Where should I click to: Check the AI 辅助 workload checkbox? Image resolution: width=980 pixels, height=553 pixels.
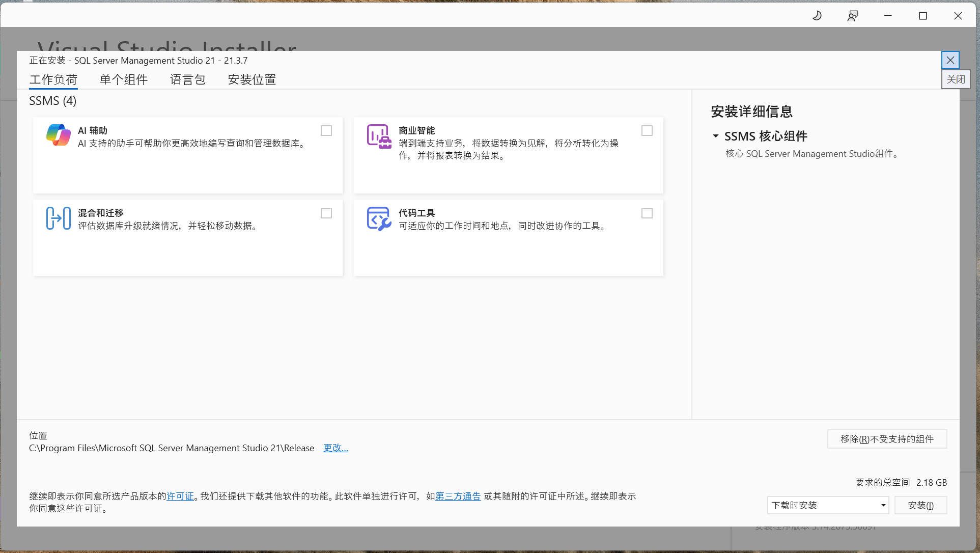point(326,131)
